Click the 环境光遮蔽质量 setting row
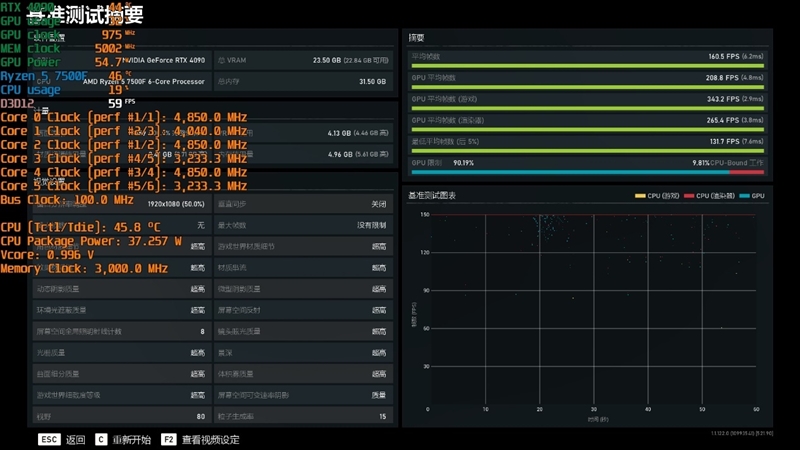 point(121,310)
